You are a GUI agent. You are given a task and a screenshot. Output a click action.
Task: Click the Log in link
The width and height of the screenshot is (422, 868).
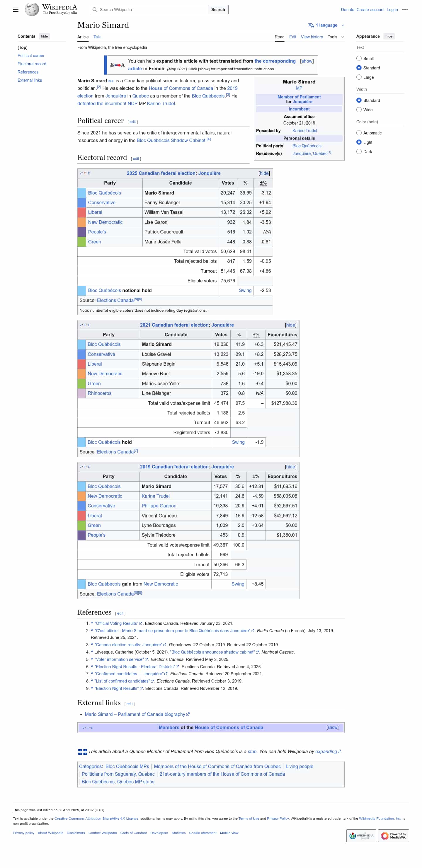[x=392, y=10]
